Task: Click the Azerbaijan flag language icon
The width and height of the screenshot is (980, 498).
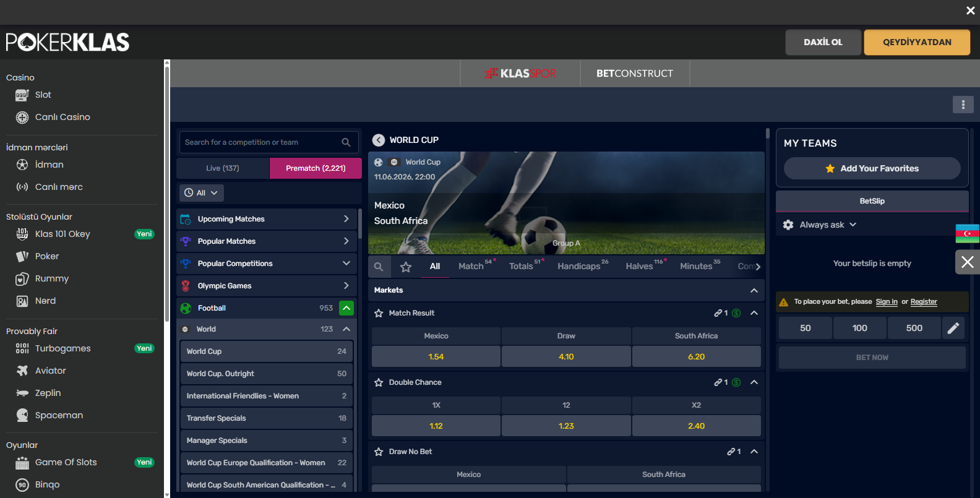Action: coord(967,233)
